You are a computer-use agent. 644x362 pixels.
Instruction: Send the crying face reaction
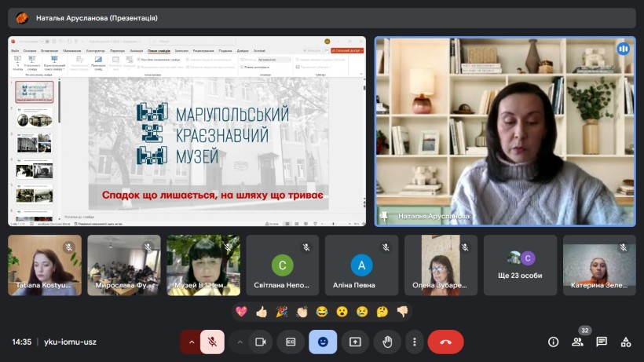tap(362, 312)
